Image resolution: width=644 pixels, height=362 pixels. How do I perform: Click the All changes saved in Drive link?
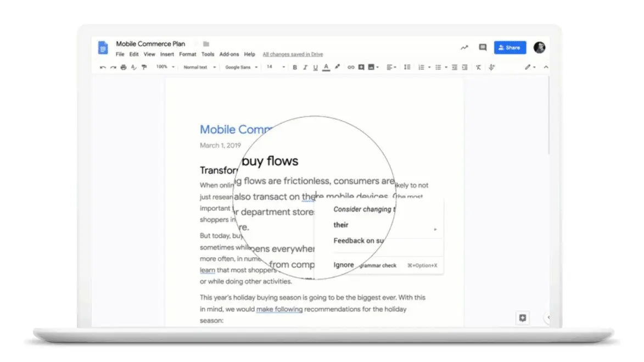tap(292, 54)
